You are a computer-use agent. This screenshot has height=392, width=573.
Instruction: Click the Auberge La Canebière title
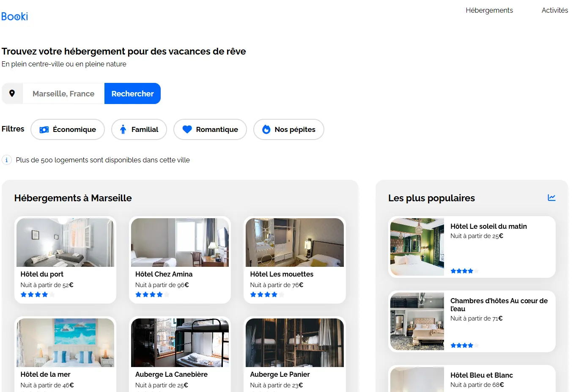(x=171, y=374)
